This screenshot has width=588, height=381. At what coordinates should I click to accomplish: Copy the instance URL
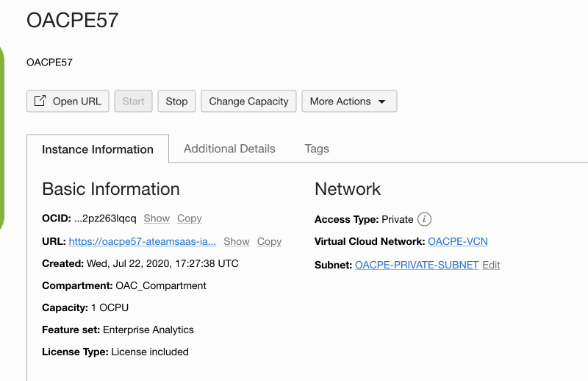tap(269, 241)
